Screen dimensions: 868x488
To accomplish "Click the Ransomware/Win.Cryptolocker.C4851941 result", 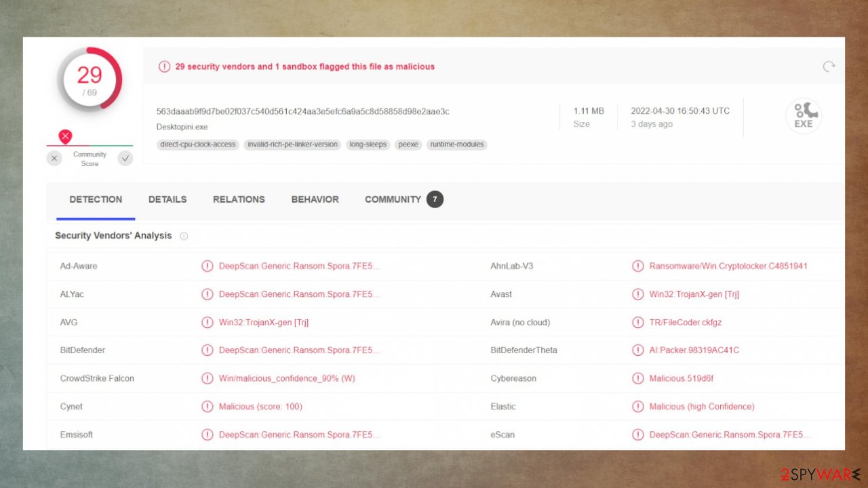I will (x=728, y=266).
